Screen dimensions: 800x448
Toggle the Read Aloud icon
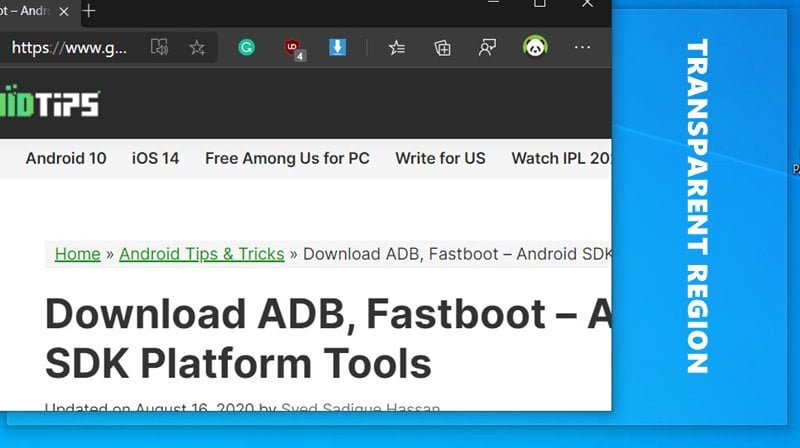[x=159, y=47]
